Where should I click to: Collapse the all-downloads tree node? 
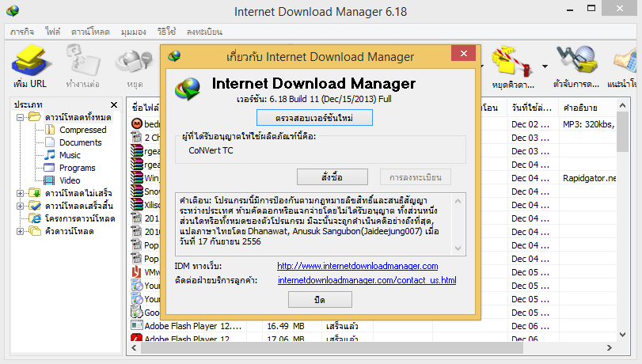point(20,118)
